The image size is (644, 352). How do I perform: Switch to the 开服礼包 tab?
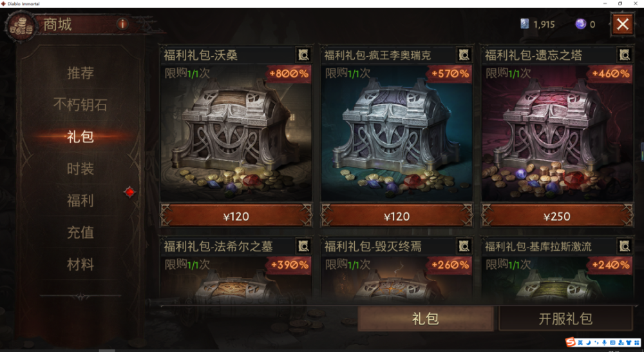pyautogui.click(x=565, y=318)
